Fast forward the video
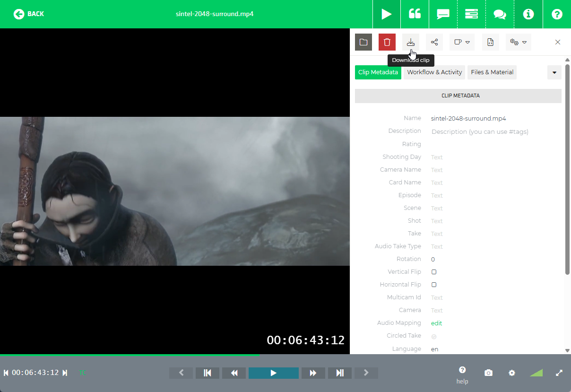This screenshot has height=392, width=571. click(x=313, y=373)
